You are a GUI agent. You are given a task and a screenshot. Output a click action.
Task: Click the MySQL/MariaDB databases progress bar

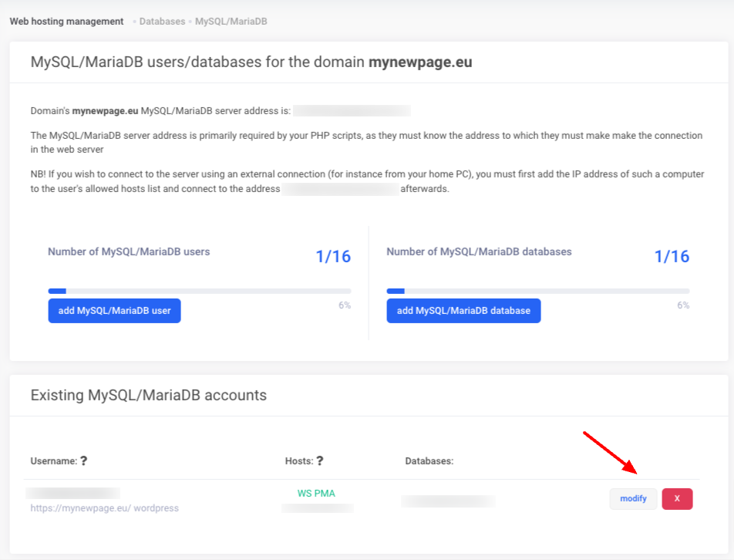537,291
